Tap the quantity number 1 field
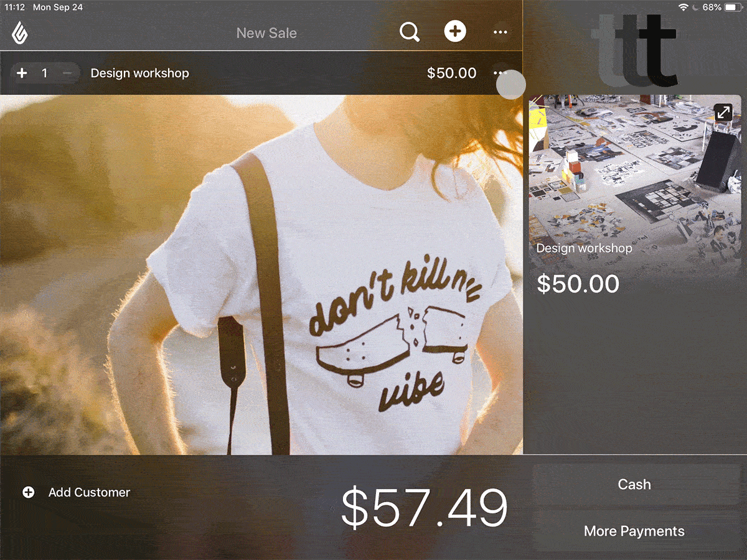The image size is (747, 560). pyautogui.click(x=44, y=73)
